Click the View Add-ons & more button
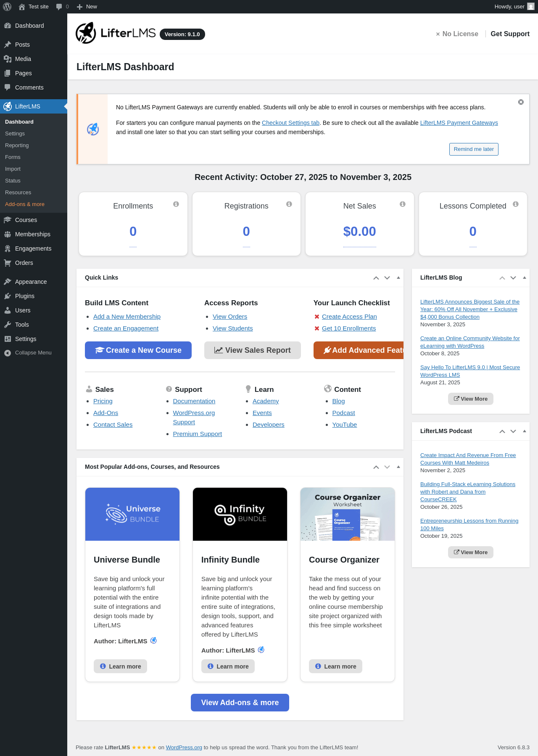Viewport: 538px width, 756px height. (240, 703)
